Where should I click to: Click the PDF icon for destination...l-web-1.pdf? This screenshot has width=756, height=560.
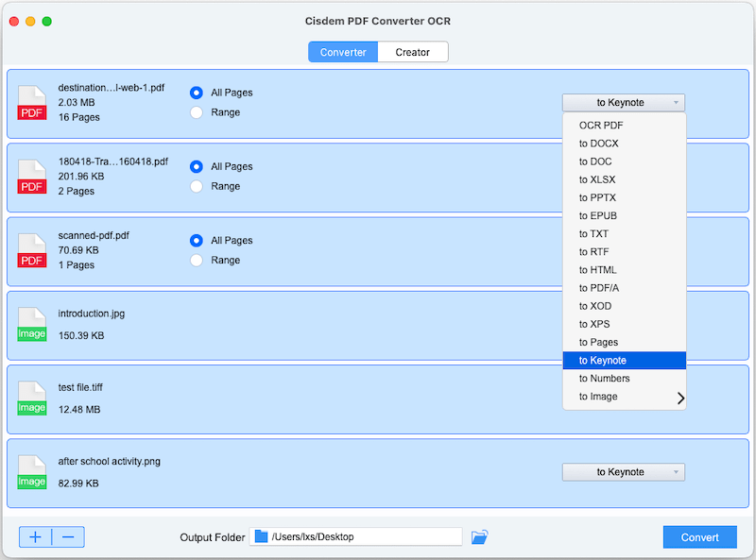pos(31,102)
